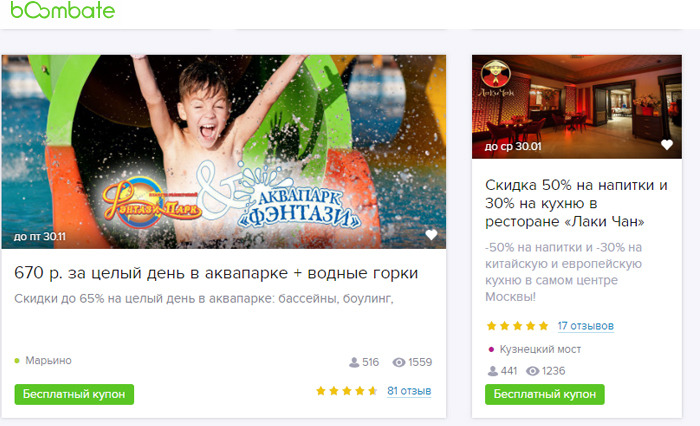The height and width of the screenshot is (426, 700).
Task: Get free coupon for Лаки Чан restaurant
Action: click(545, 394)
